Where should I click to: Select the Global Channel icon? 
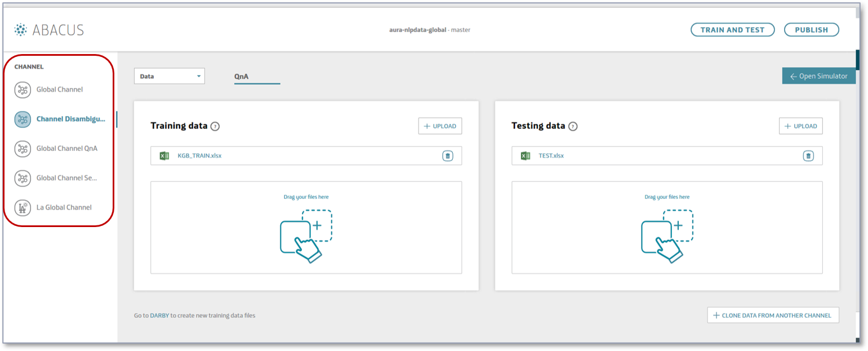[x=23, y=90]
